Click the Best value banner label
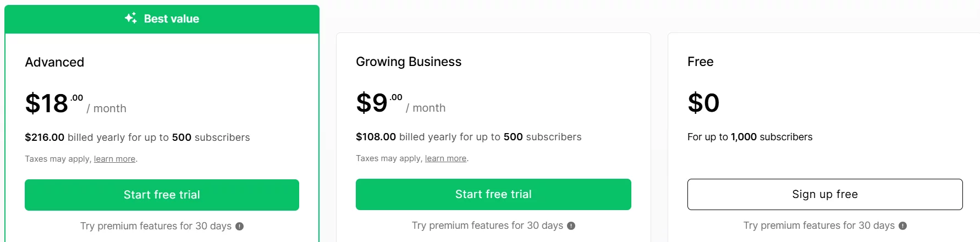Screen dimensions: 980x242 pyautogui.click(x=171, y=19)
